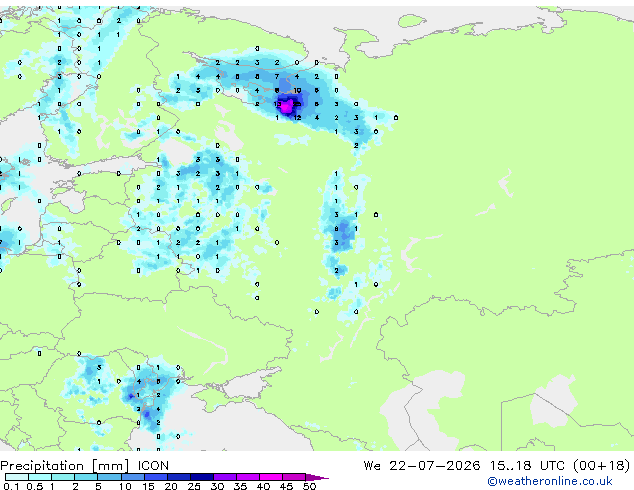Viewport: 634px width, 490px height.
Task: Select the 30–35 mm violet legend box
Action: point(225,477)
